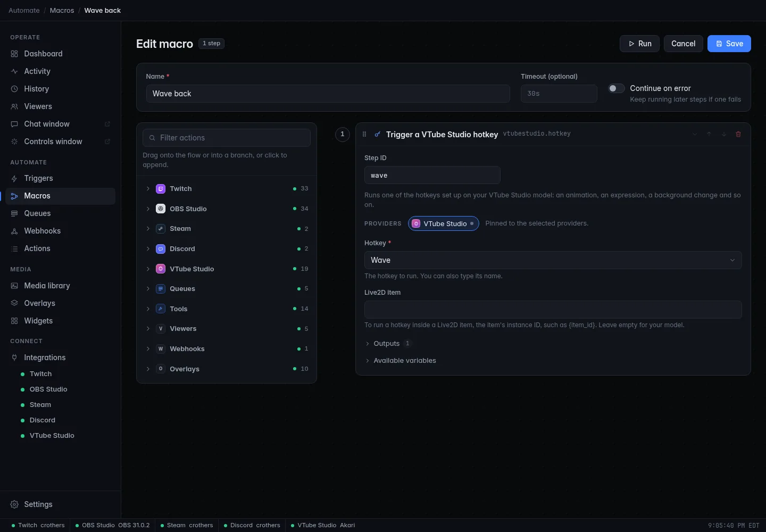Screen dimensions: 766x532
Task: Open Overlays under Media sidebar
Action: (x=60, y=303)
